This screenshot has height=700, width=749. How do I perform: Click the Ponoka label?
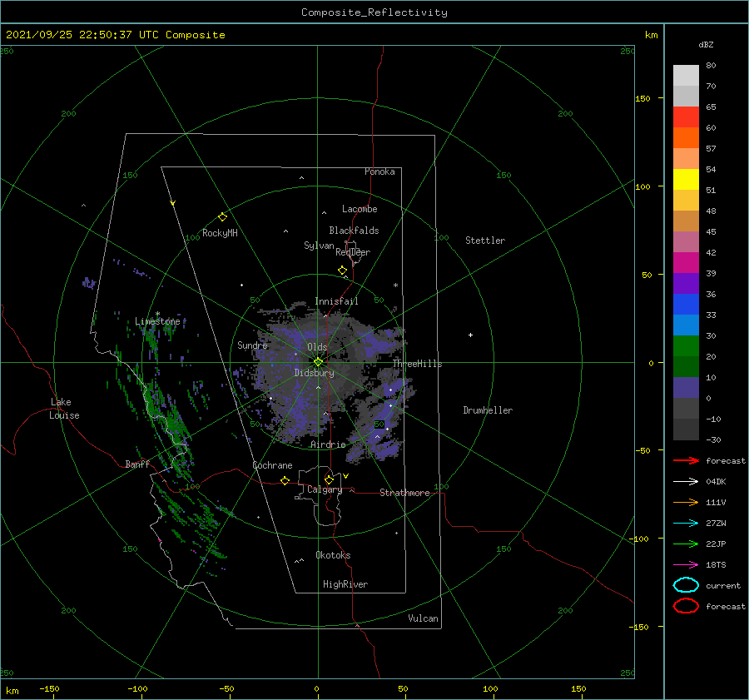point(379,171)
